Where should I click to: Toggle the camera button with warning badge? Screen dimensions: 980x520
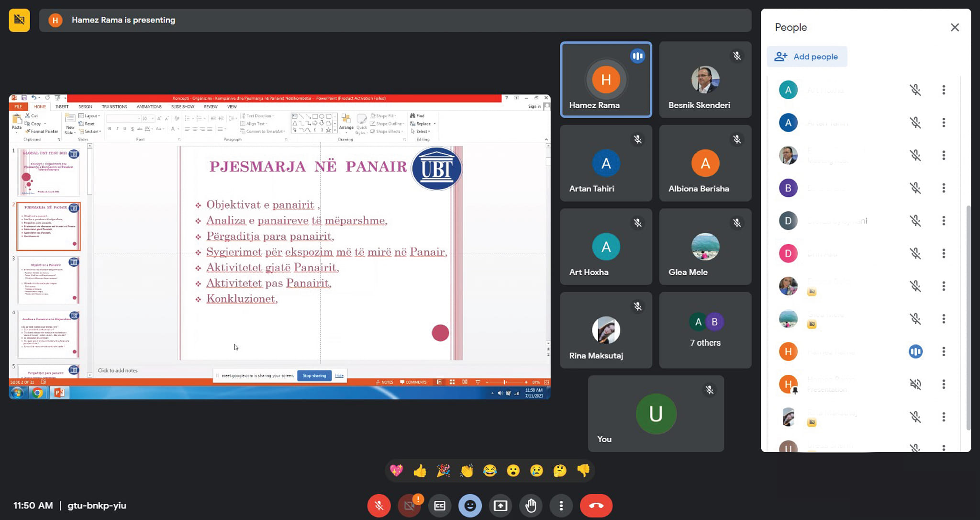(409, 506)
